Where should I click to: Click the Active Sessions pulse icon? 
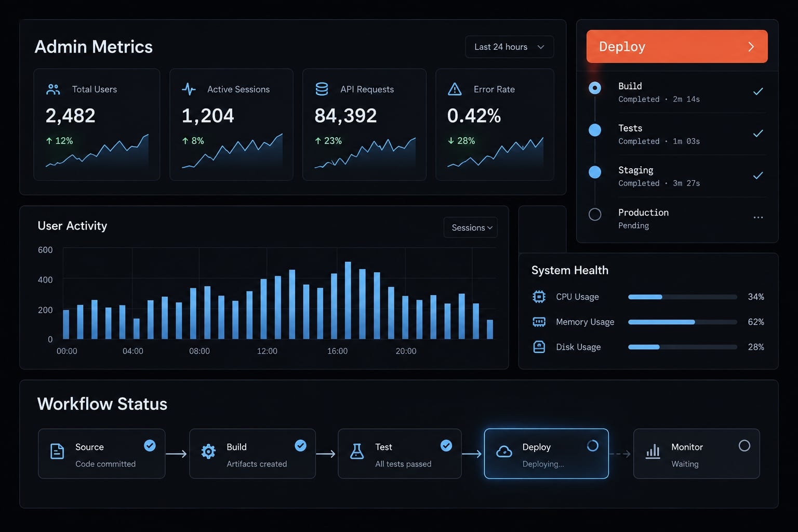pyautogui.click(x=189, y=89)
